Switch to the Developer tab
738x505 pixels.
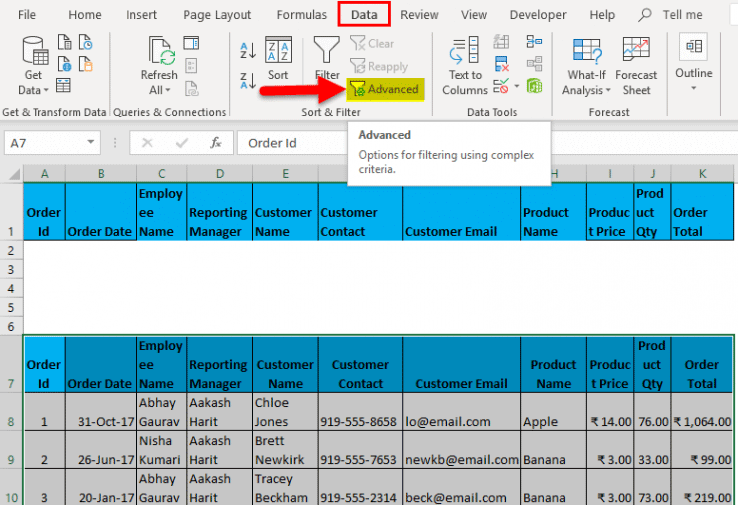538,15
